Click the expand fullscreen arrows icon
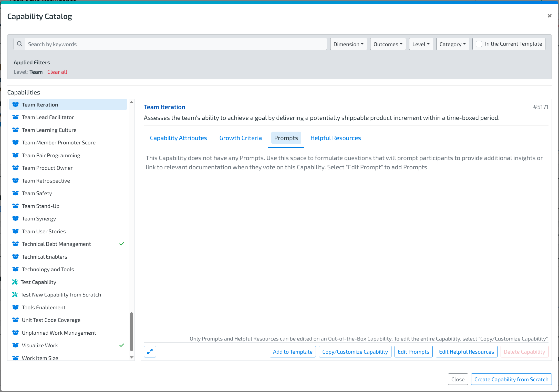Viewport: 559px width, 392px height. [150, 352]
